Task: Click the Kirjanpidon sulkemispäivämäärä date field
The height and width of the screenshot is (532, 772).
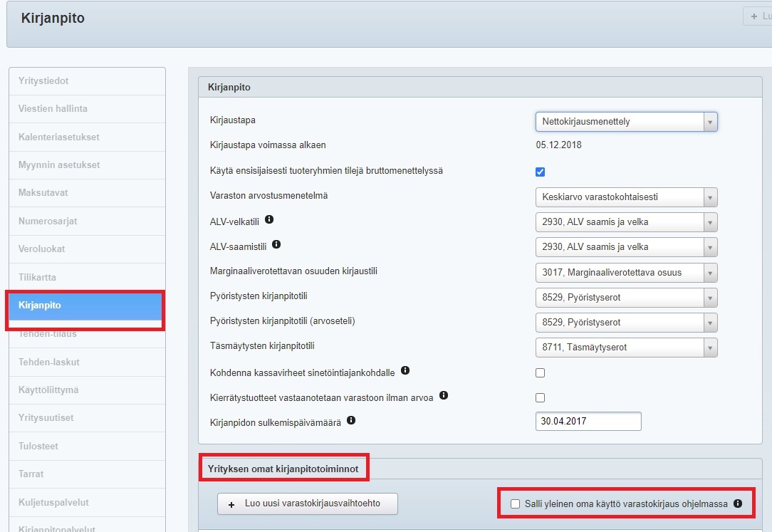Action: coord(588,421)
